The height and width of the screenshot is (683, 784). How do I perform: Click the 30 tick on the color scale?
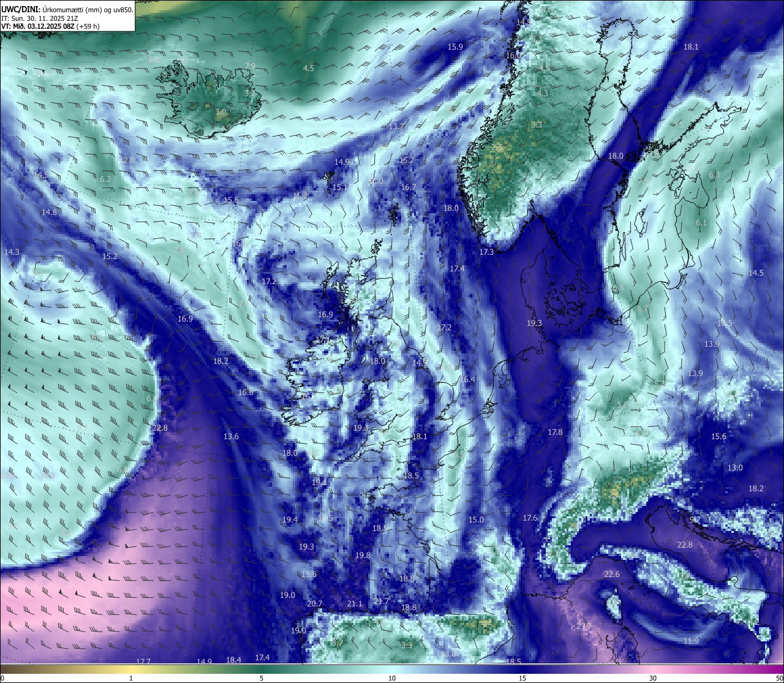(653, 678)
